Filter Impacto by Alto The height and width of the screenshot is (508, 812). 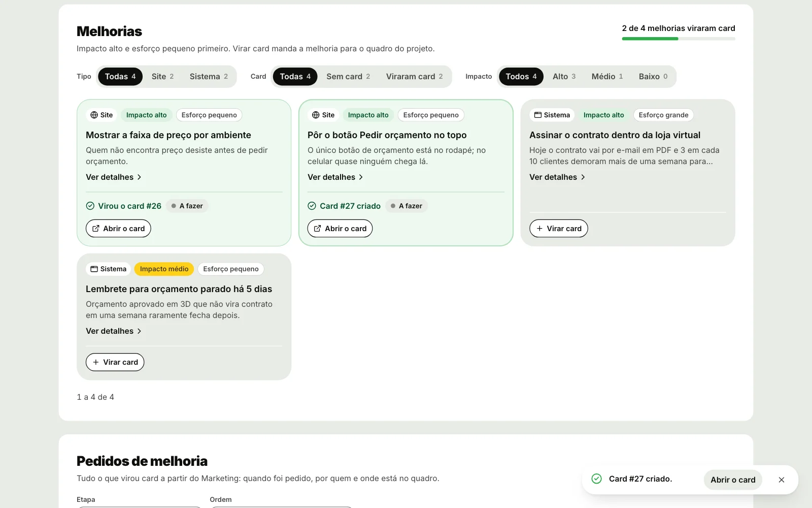coord(564,77)
